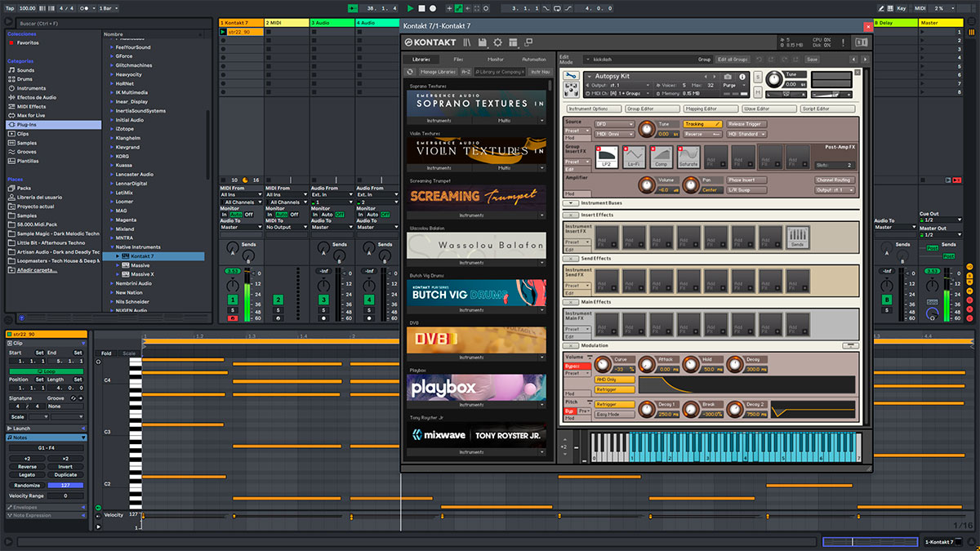The height and width of the screenshot is (551, 980).
Task: Switch to Kontakt Automation tab
Action: (533, 60)
